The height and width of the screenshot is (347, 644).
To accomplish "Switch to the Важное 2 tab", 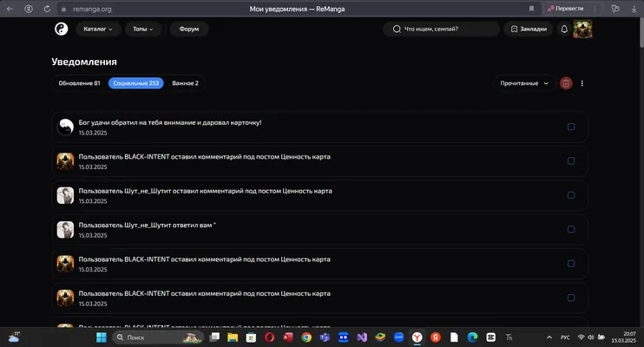I will pyautogui.click(x=185, y=83).
